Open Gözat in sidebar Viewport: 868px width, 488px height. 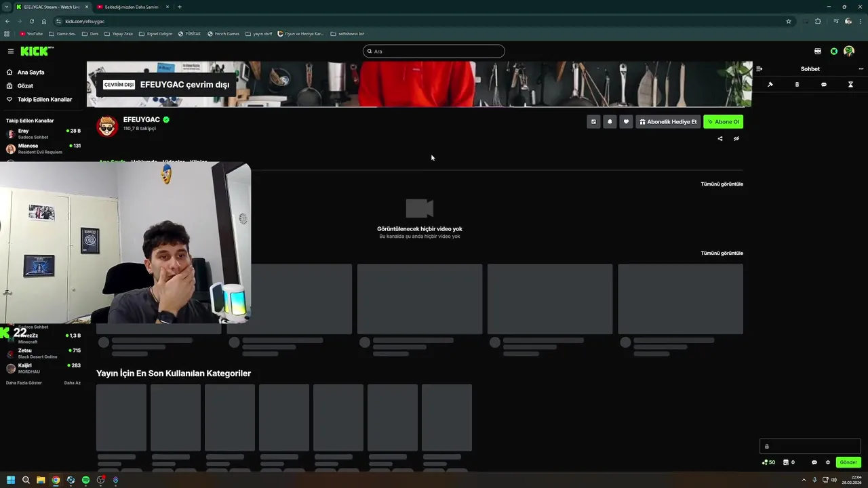[x=20, y=86]
